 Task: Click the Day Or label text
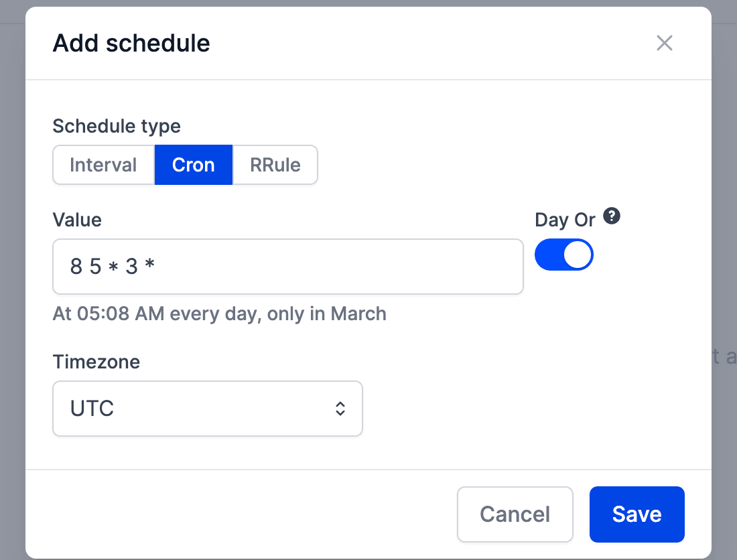(565, 220)
